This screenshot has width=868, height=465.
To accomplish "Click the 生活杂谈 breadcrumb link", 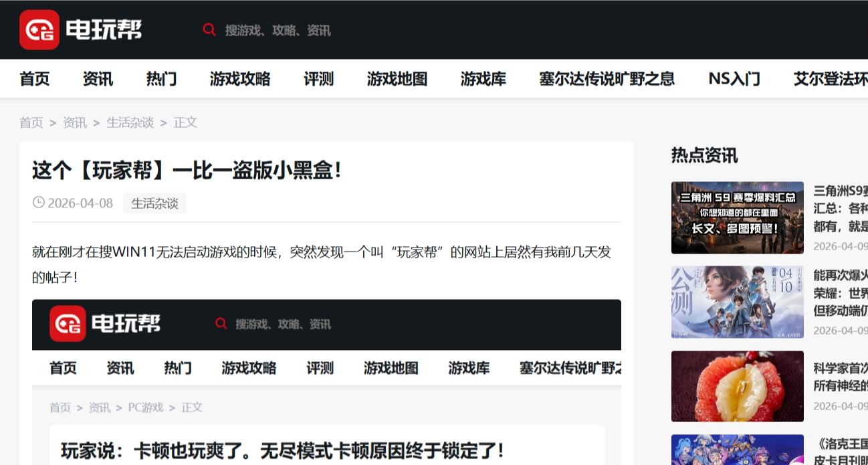I will (x=130, y=122).
